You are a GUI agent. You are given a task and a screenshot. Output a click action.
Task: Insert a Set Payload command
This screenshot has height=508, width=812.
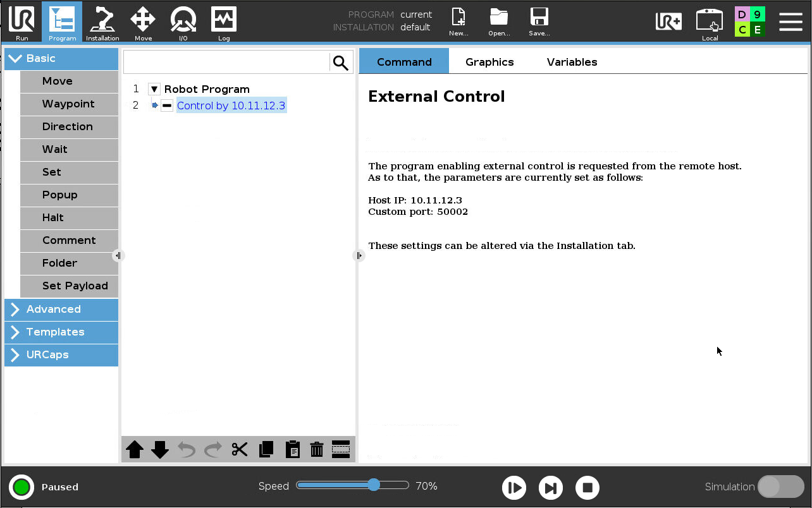pos(75,286)
